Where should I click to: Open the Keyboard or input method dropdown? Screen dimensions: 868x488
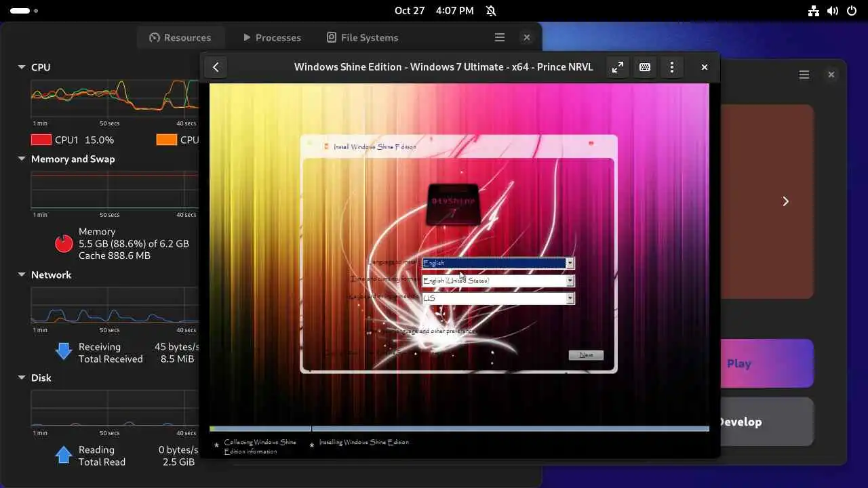coord(498,298)
